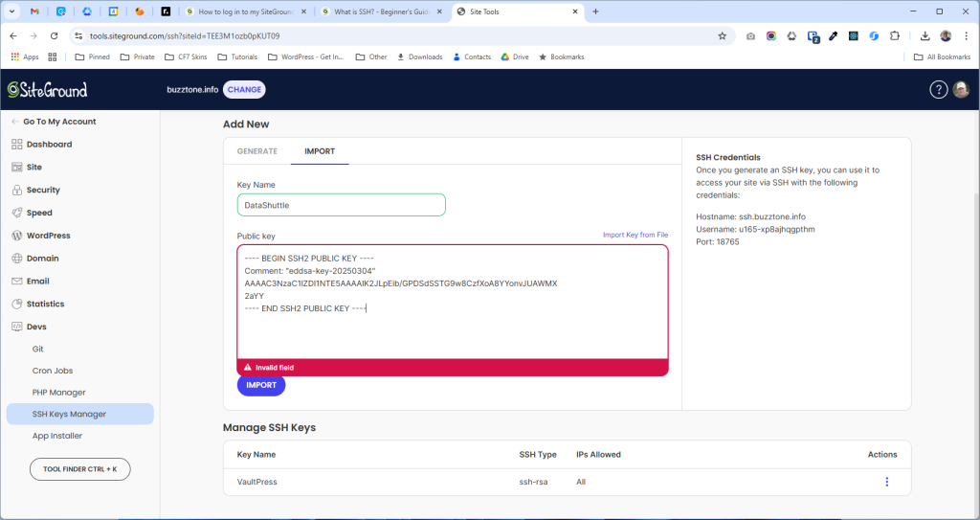
Task: Expand the Security sidebar section
Action: tap(43, 190)
